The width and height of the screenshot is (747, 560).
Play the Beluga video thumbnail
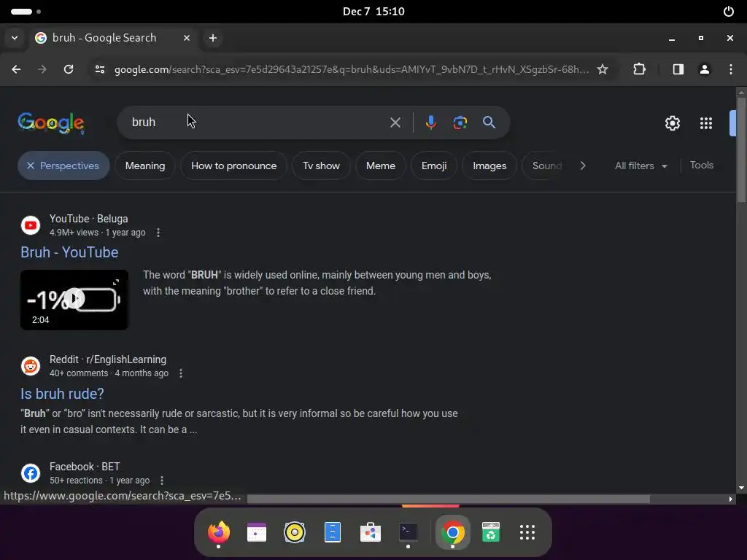[74, 300]
